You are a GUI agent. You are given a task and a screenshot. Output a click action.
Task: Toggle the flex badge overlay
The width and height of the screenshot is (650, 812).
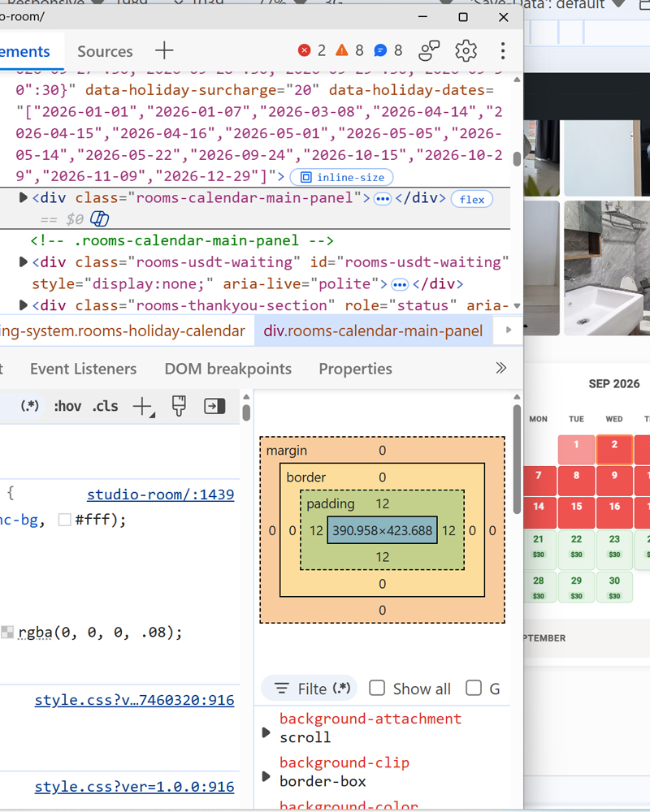pos(472,200)
